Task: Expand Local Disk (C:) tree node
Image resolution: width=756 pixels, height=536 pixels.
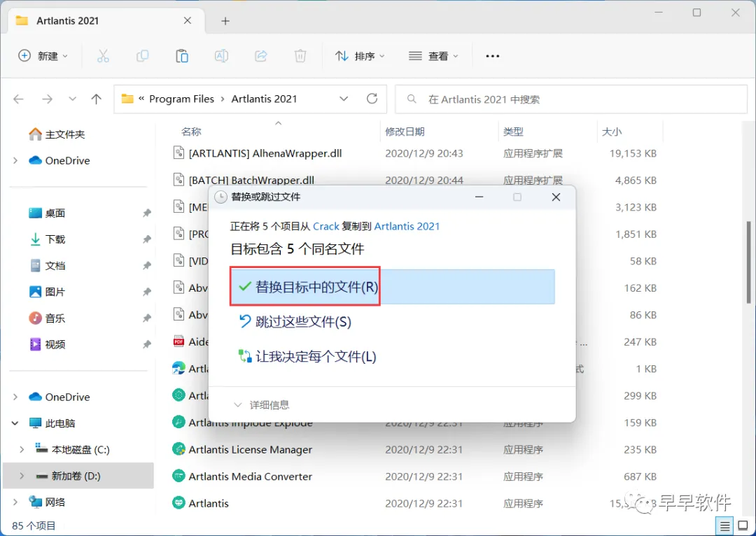Action: (22, 450)
